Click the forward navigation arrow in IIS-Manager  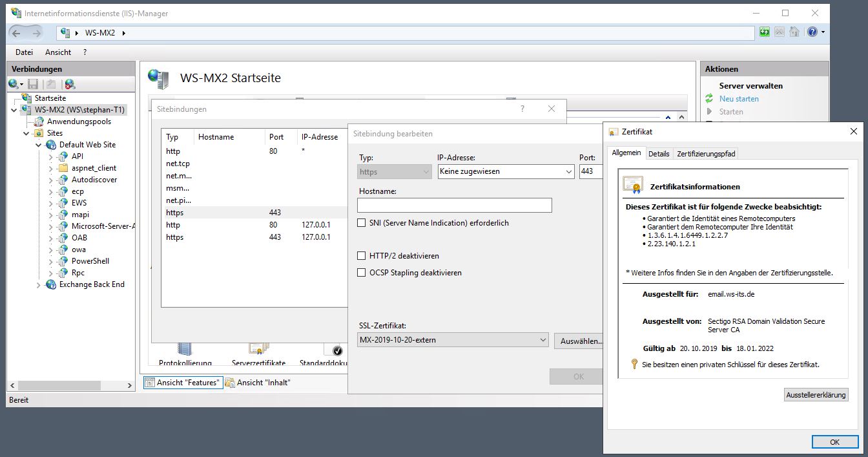(x=37, y=33)
